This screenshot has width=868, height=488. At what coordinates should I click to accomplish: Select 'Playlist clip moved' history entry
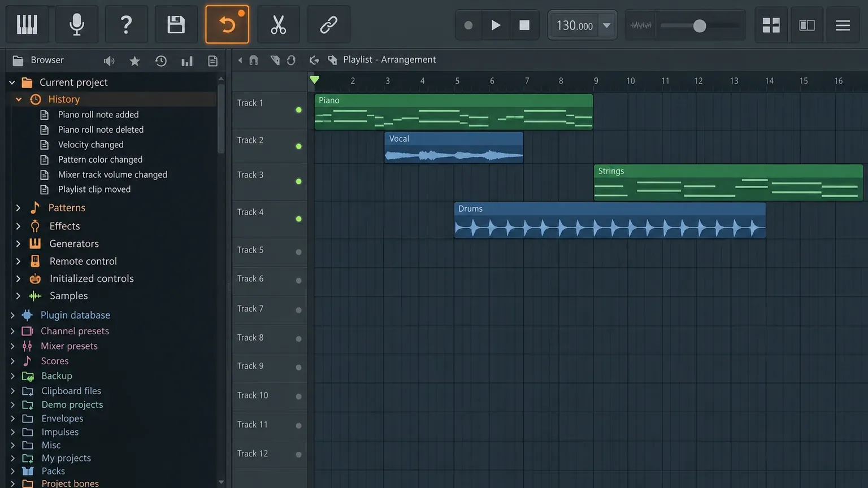[94, 189]
